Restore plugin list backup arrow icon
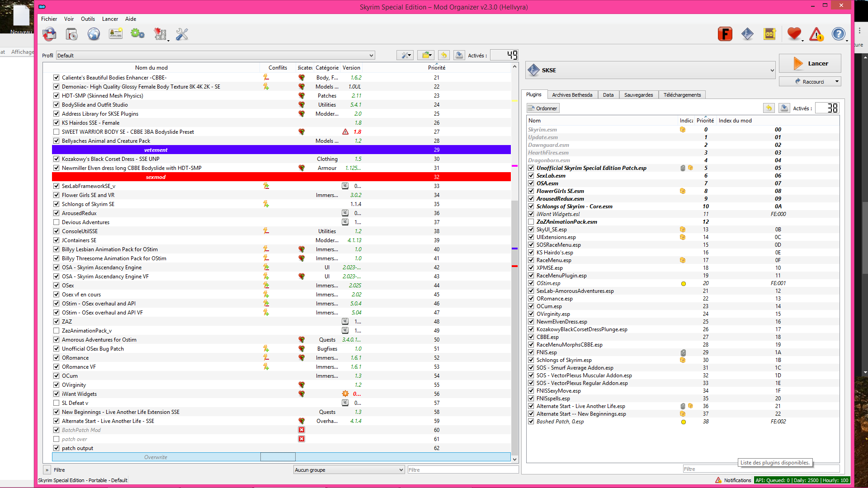The height and width of the screenshot is (488, 868). tap(769, 108)
